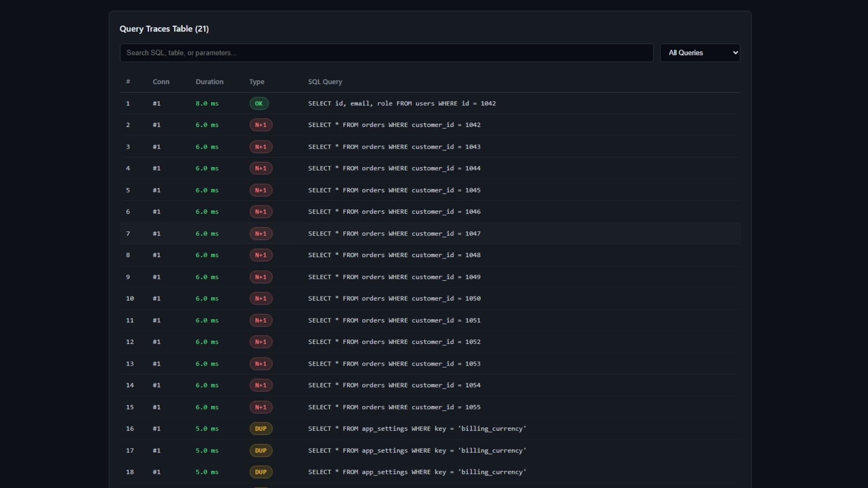Select the billing_currency query in row 17
Image resolution: width=868 pixels, height=488 pixels.
417,450
